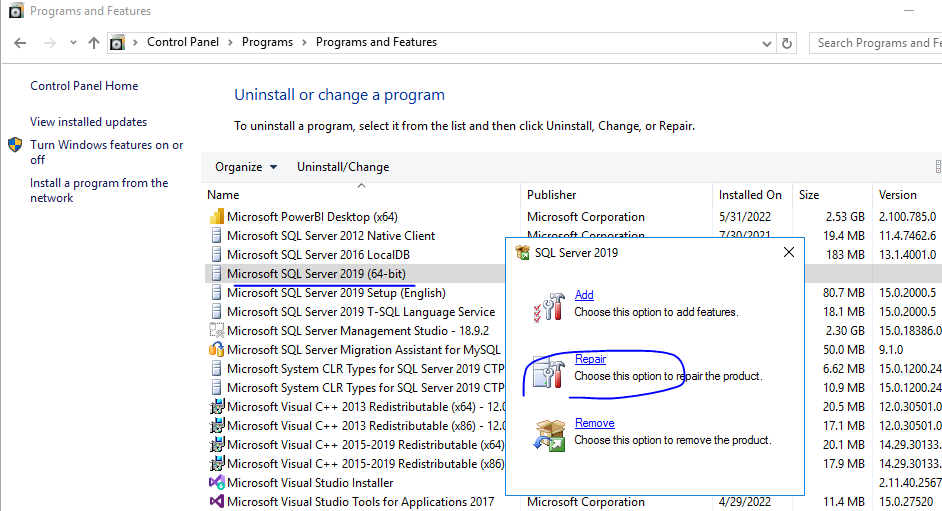Expand chevron after Control Panel breadcrumb

[x=230, y=42]
